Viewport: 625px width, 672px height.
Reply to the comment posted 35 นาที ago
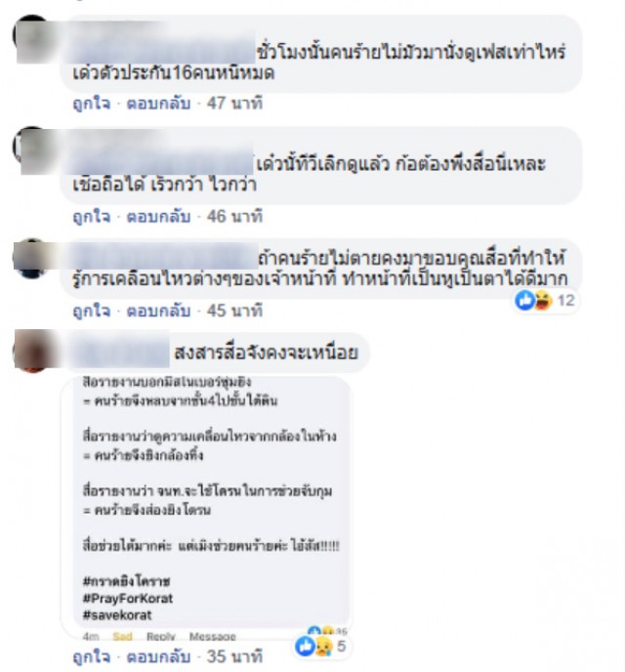158,657
